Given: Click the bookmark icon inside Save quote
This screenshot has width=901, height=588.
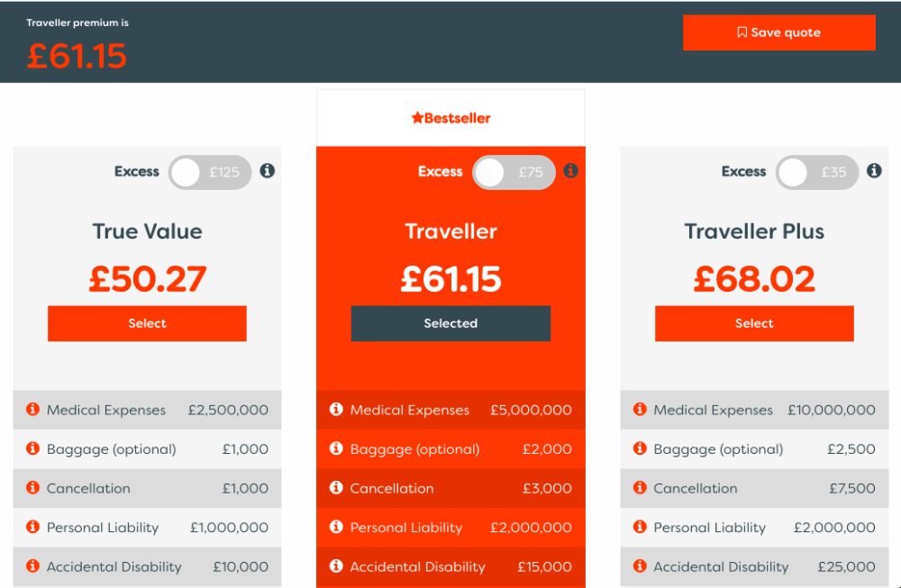Looking at the screenshot, I should [742, 32].
